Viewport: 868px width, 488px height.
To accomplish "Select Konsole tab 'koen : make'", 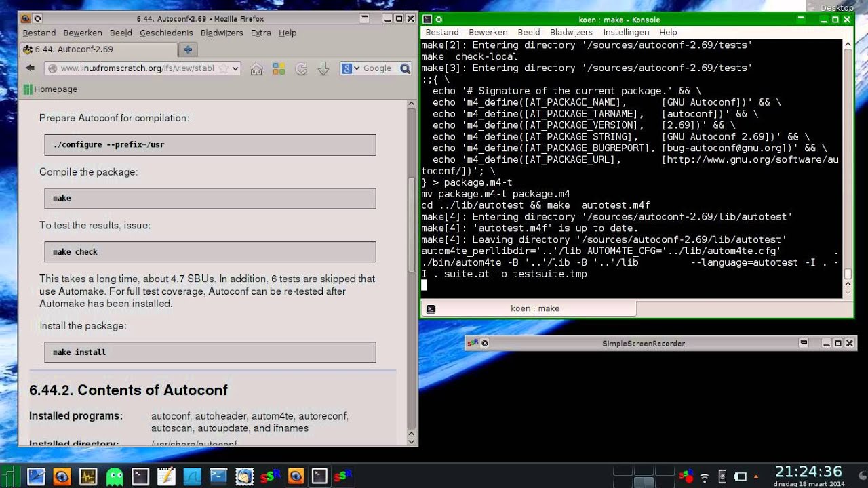I will click(529, 308).
